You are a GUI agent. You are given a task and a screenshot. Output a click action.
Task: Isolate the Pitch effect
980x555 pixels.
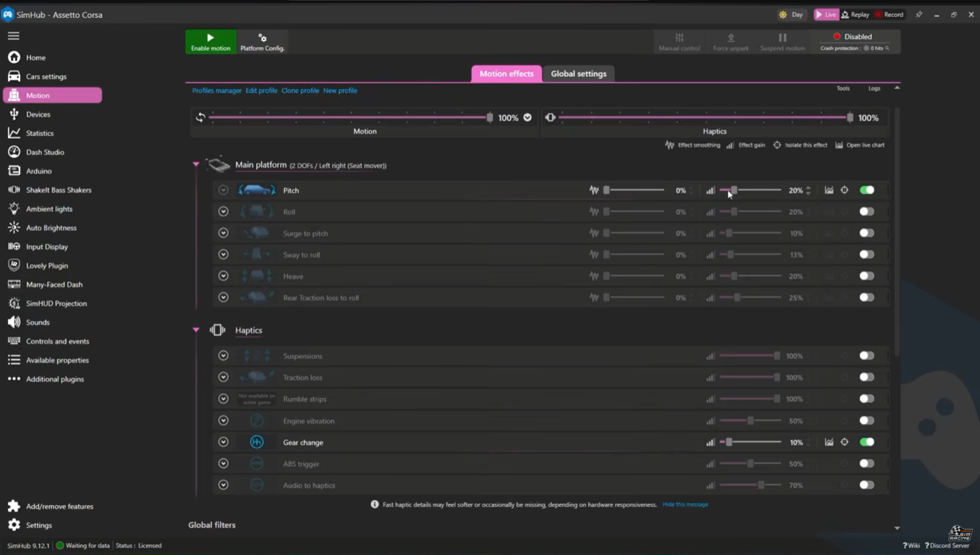pyautogui.click(x=845, y=190)
